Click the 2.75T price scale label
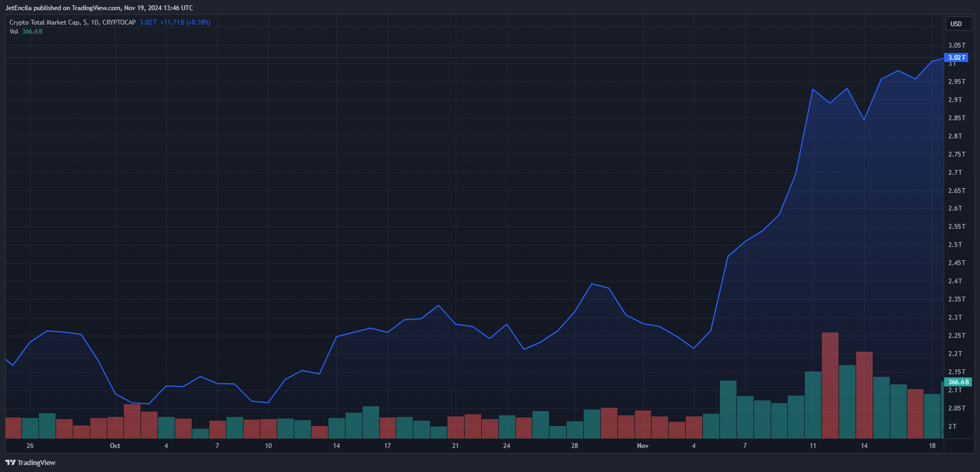This screenshot has width=980, height=472. pyautogui.click(x=957, y=154)
